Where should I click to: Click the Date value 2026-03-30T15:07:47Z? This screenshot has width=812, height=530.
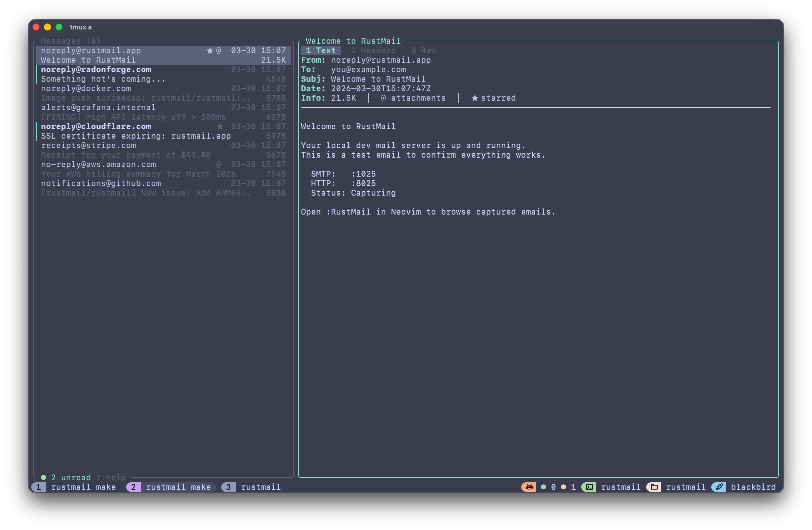(381, 89)
